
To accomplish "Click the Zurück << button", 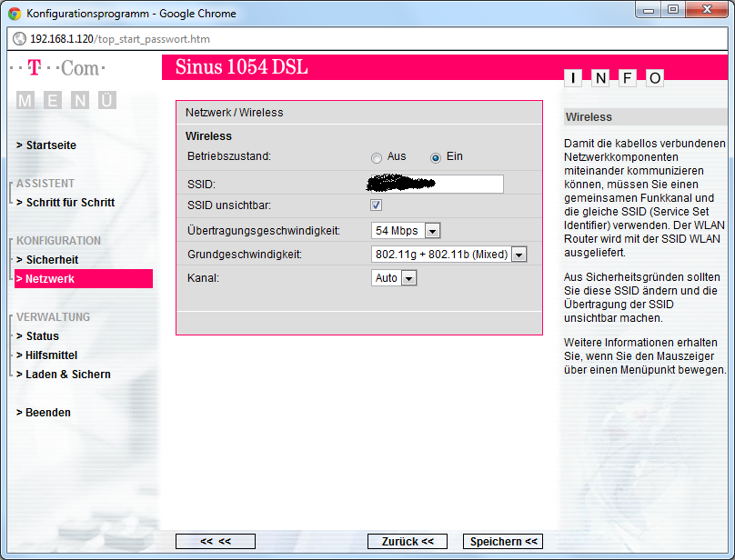I will pyautogui.click(x=408, y=541).
